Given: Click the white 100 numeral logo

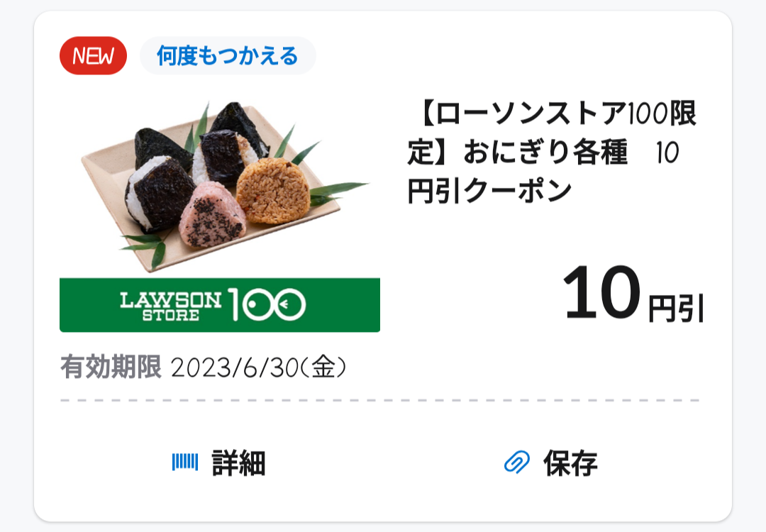Looking at the screenshot, I should [x=267, y=305].
